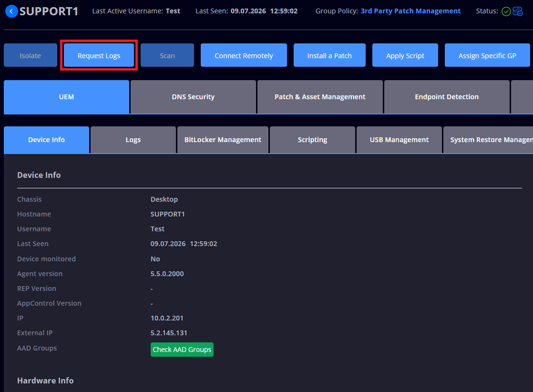Viewport: 533px width, 392px height.
Task: Click the Group Policy label in the header
Action: click(x=337, y=11)
